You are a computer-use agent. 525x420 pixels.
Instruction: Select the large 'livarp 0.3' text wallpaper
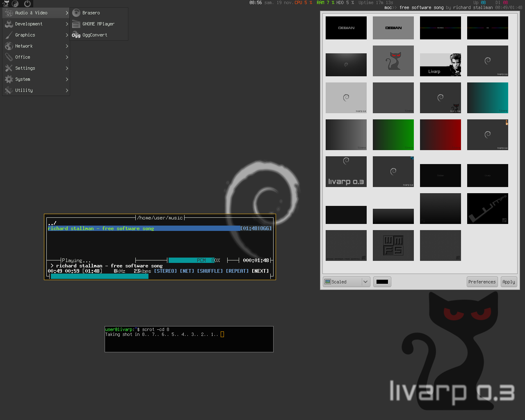coord(346,171)
